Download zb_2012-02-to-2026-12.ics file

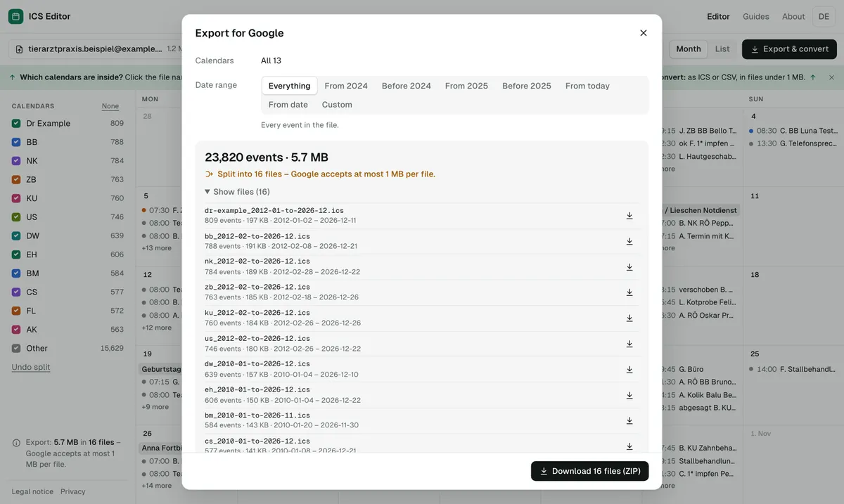(x=629, y=292)
